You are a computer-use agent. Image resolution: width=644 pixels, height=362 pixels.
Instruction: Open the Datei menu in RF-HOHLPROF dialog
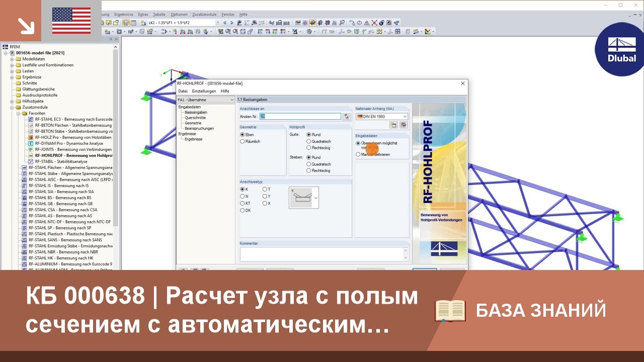[x=183, y=91]
